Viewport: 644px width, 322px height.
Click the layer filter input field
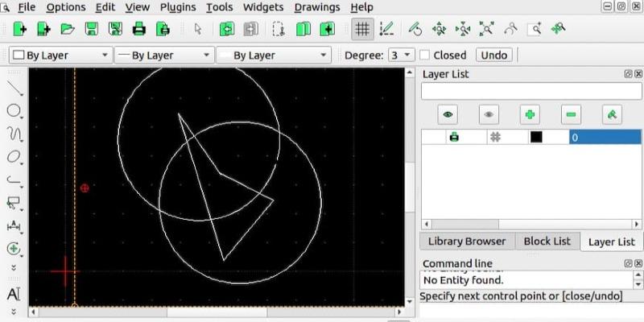tap(531, 92)
